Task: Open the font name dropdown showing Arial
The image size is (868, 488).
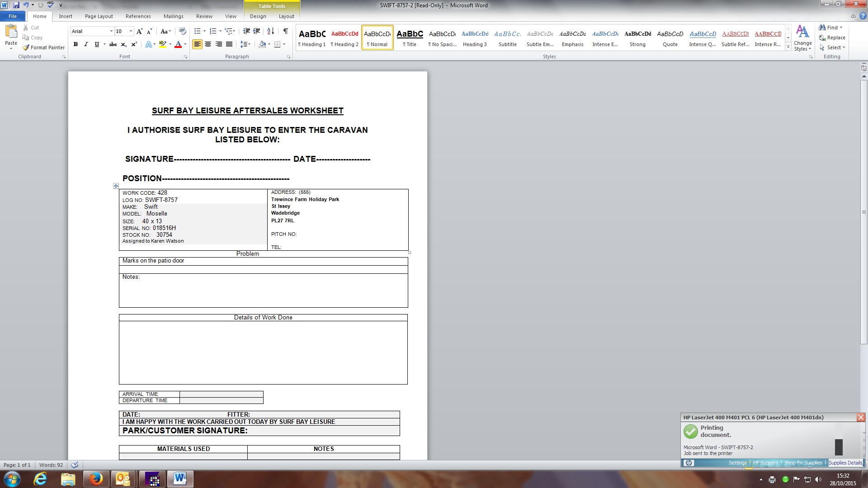Action: pos(111,31)
